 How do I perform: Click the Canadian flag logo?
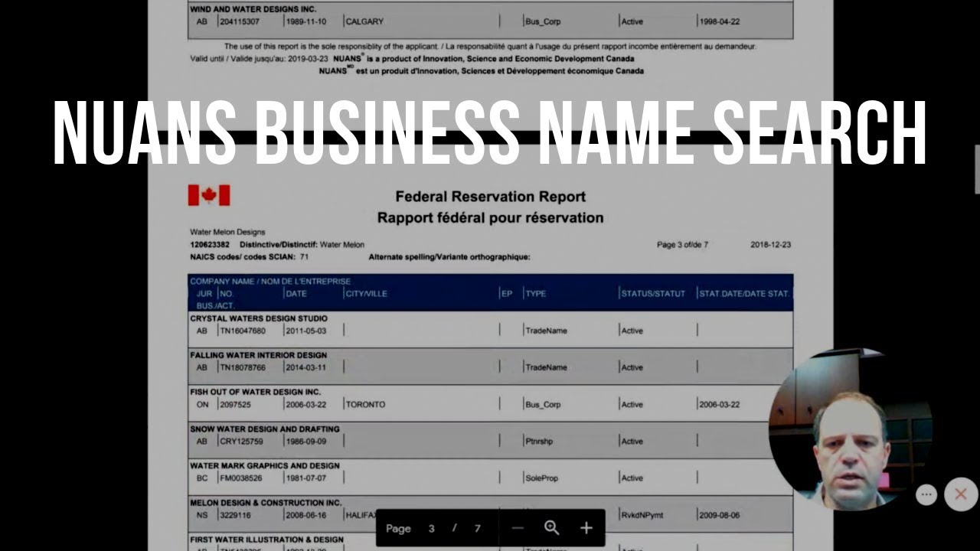[209, 195]
